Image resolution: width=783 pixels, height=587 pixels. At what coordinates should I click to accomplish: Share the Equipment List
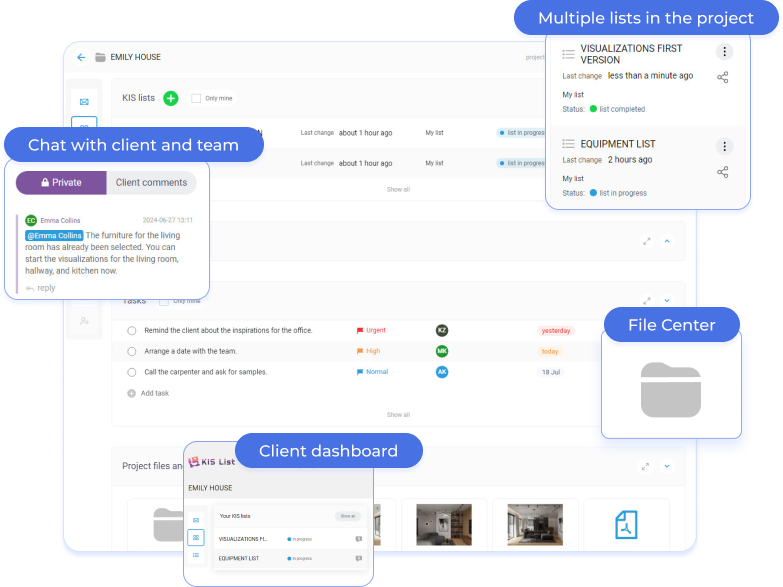pyautogui.click(x=723, y=172)
